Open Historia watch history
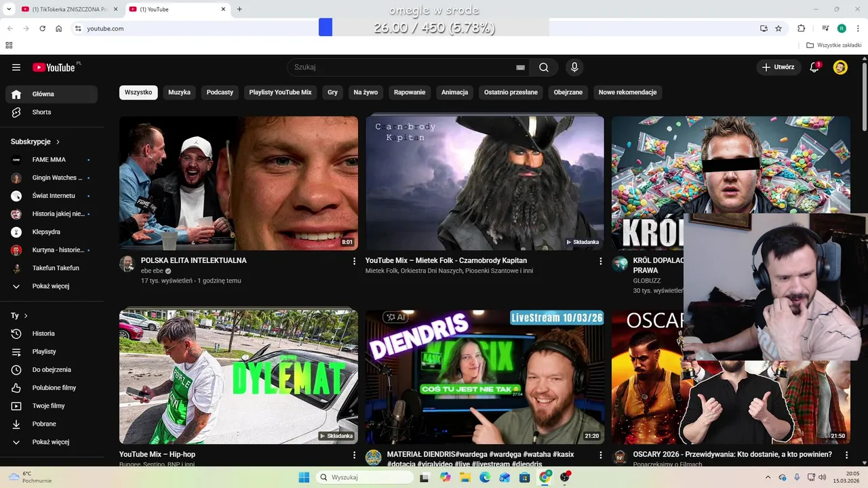Viewport: 868px width, 488px height. tap(52, 333)
